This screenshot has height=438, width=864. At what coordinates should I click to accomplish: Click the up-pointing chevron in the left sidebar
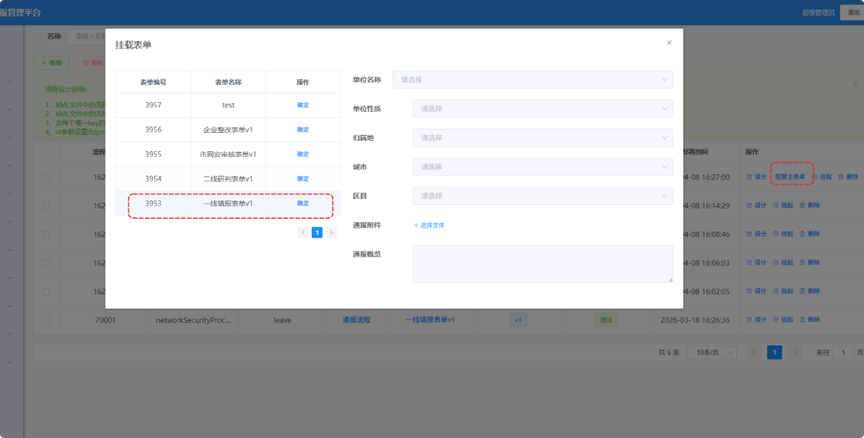coord(10,363)
